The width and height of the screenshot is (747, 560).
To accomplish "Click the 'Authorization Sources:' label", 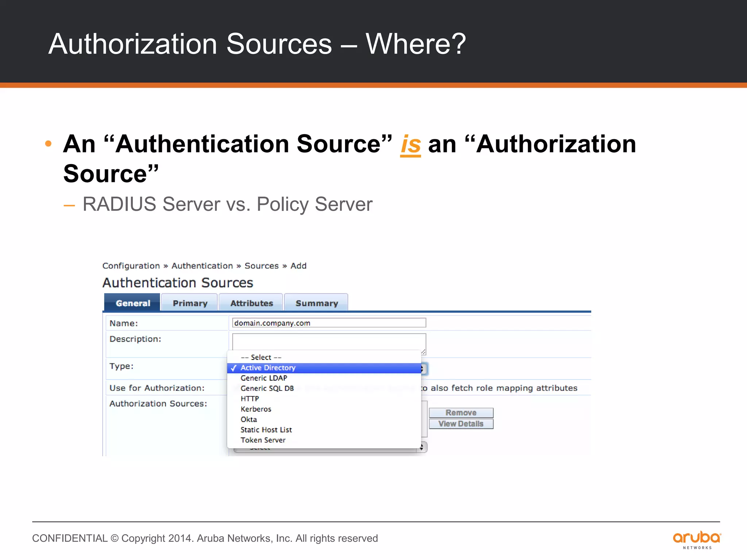I will [158, 404].
